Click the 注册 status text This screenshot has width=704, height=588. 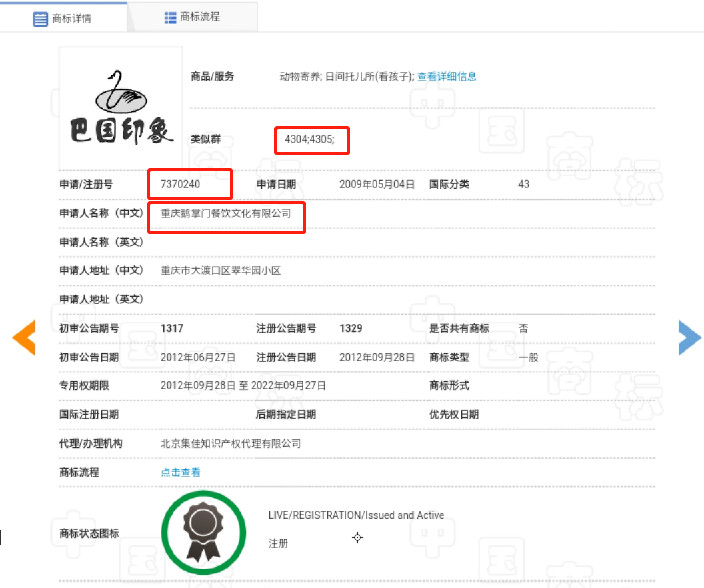coord(278,544)
